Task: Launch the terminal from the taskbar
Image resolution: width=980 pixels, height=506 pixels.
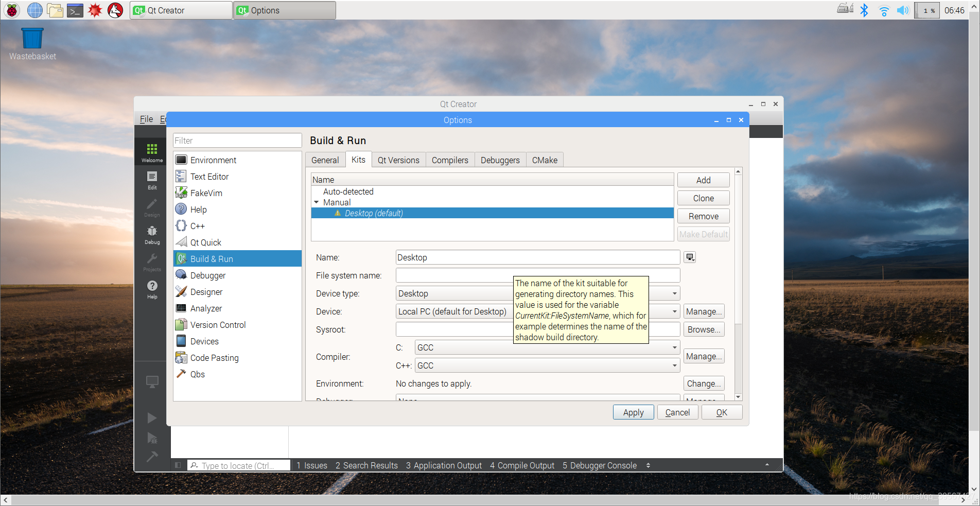Action: [75, 10]
